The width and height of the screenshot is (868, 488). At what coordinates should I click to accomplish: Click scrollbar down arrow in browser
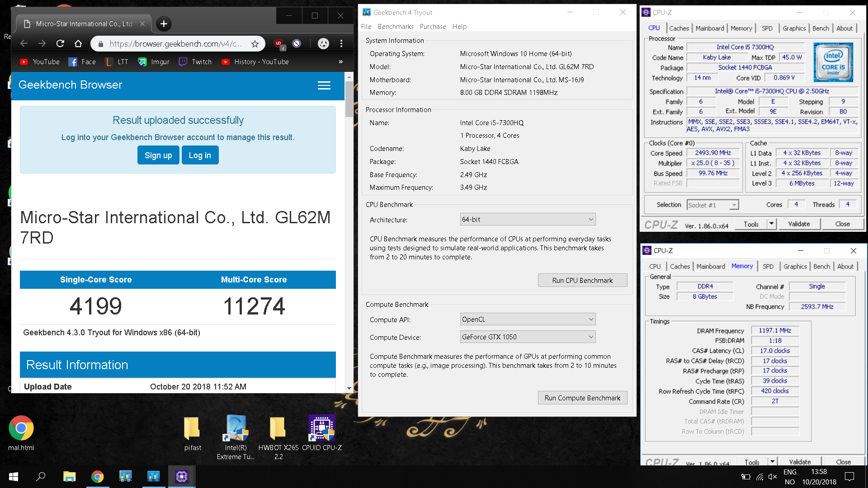coord(349,389)
